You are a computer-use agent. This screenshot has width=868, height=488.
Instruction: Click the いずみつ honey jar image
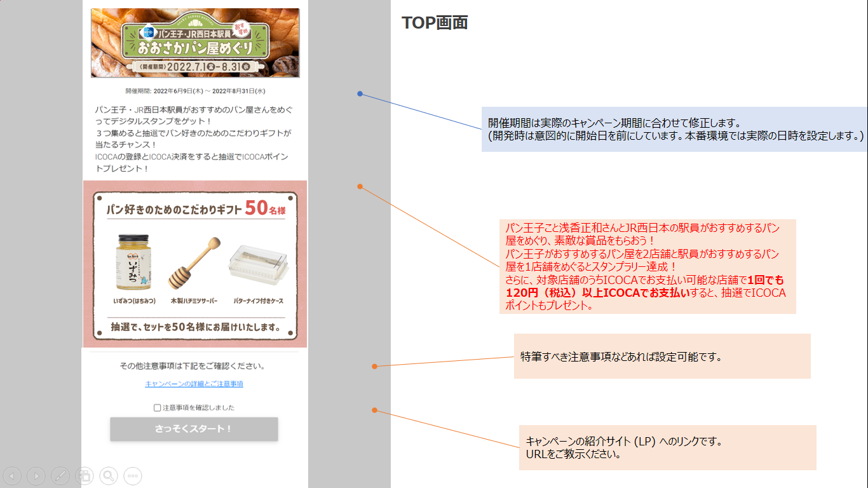134,263
